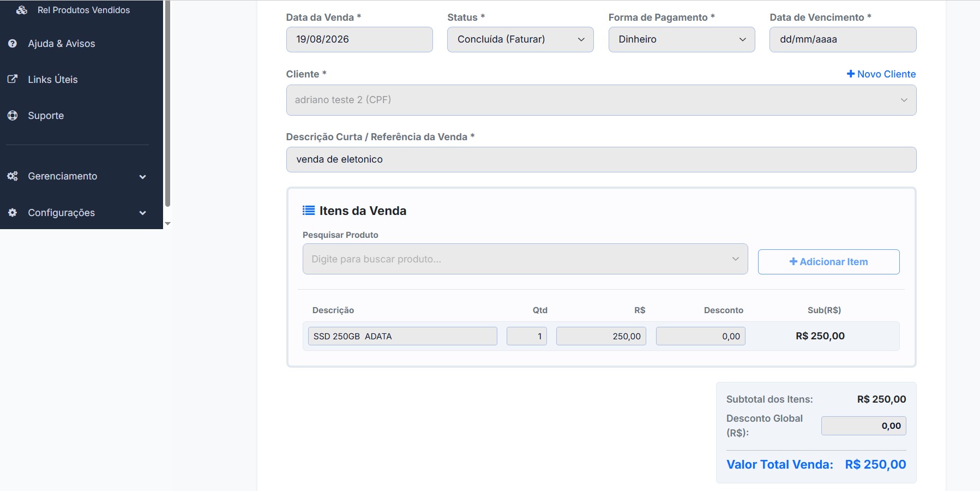
Task: Click the Novo Cliente link
Action: point(881,74)
